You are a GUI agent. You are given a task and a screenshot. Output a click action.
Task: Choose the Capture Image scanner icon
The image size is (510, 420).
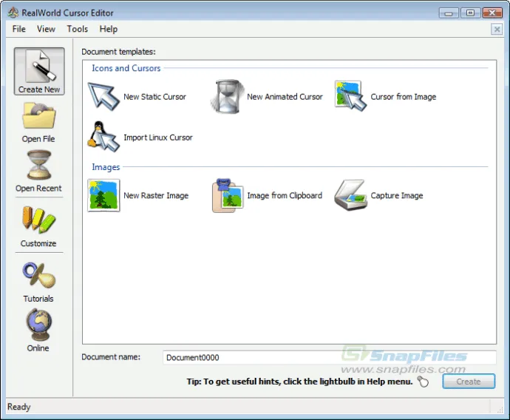(350, 195)
